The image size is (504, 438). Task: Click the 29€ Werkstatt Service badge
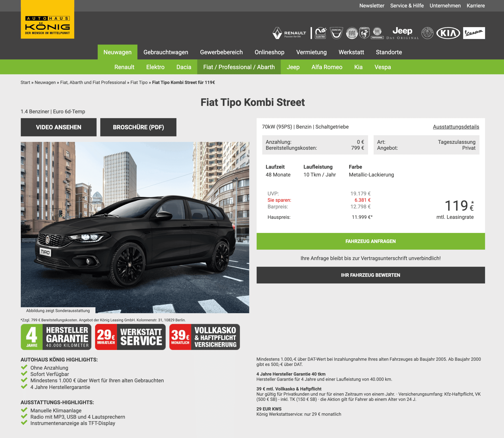pos(130,337)
